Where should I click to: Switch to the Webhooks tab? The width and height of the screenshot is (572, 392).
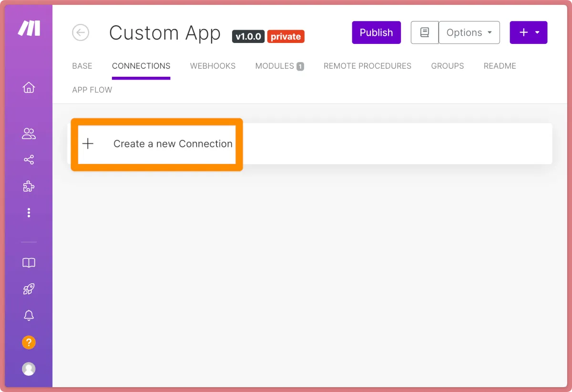pyautogui.click(x=213, y=66)
